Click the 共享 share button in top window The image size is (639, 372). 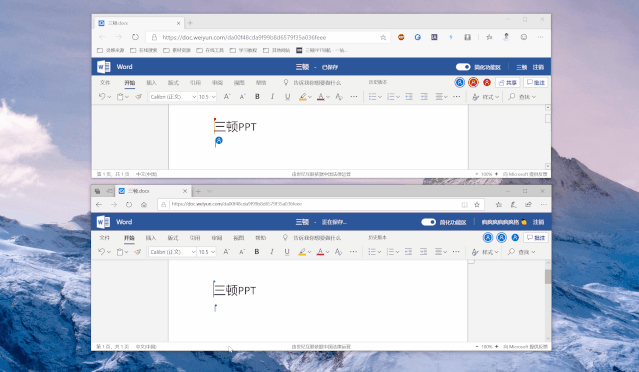pos(508,83)
